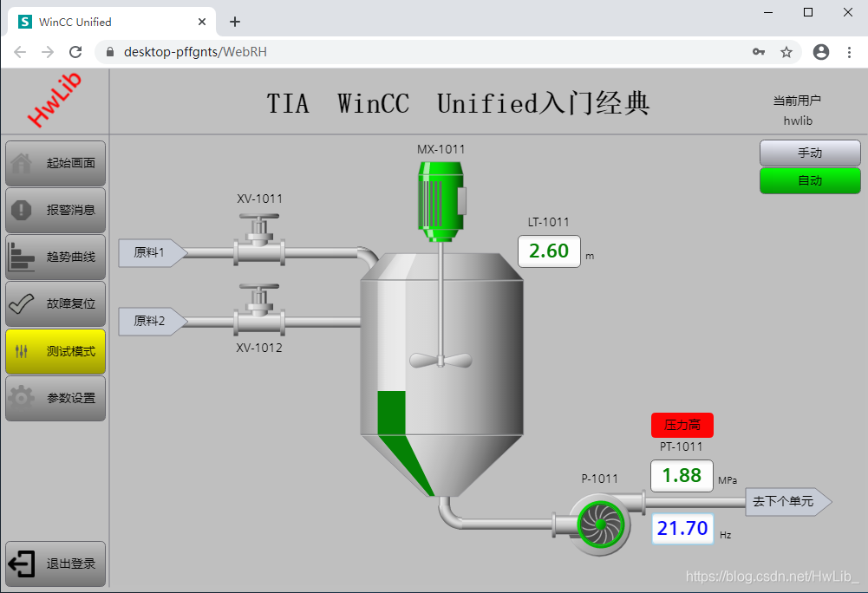Click the bar chart icon on 趋势曲线
Viewport: 868px width, 593px height.
[21, 257]
